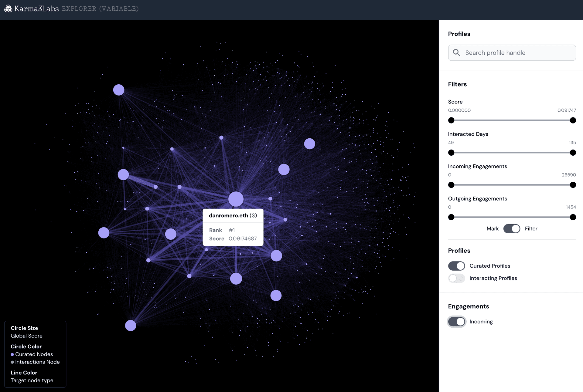Click the top-left large graph node

click(x=119, y=90)
